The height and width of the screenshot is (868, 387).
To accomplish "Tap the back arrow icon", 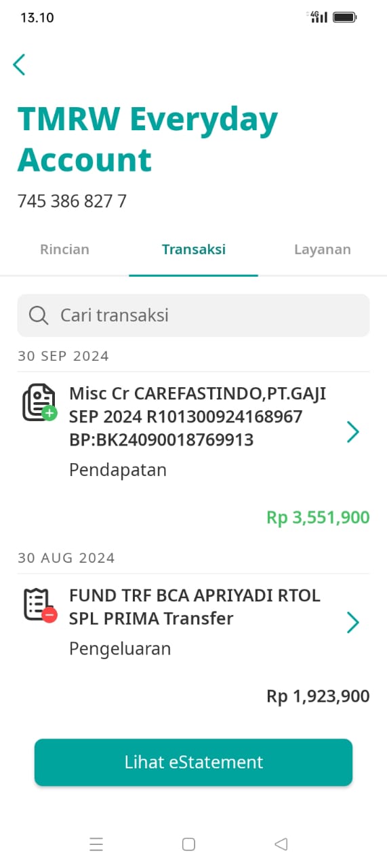I will click(19, 64).
